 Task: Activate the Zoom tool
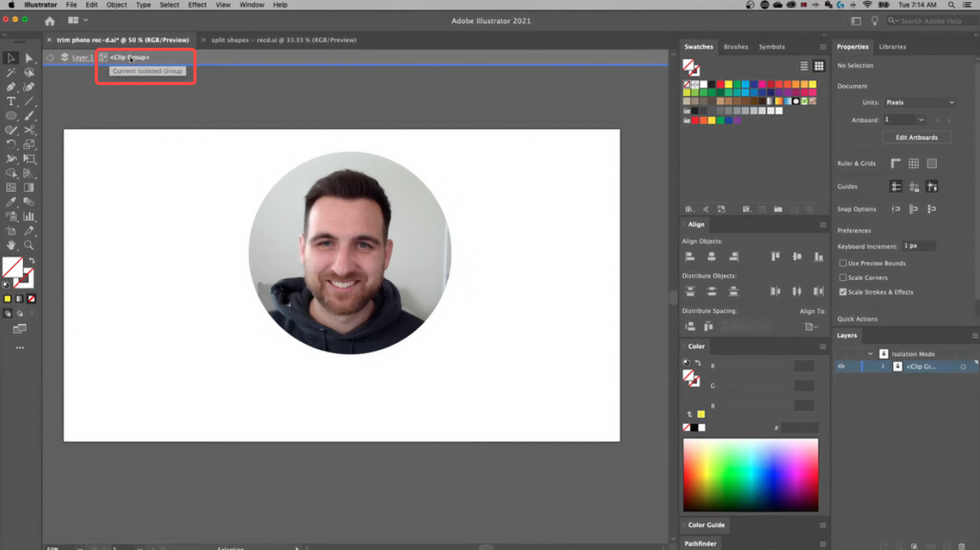(29, 245)
